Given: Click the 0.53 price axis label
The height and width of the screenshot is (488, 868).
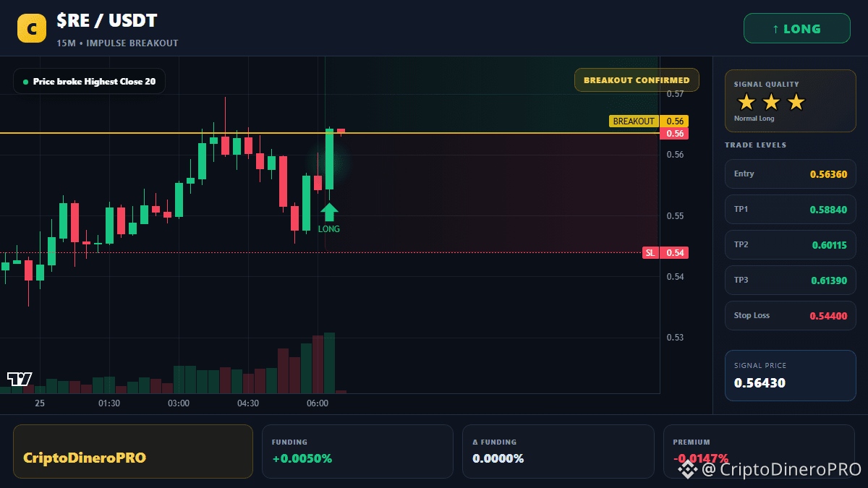Looking at the screenshot, I should click(676, 337).
